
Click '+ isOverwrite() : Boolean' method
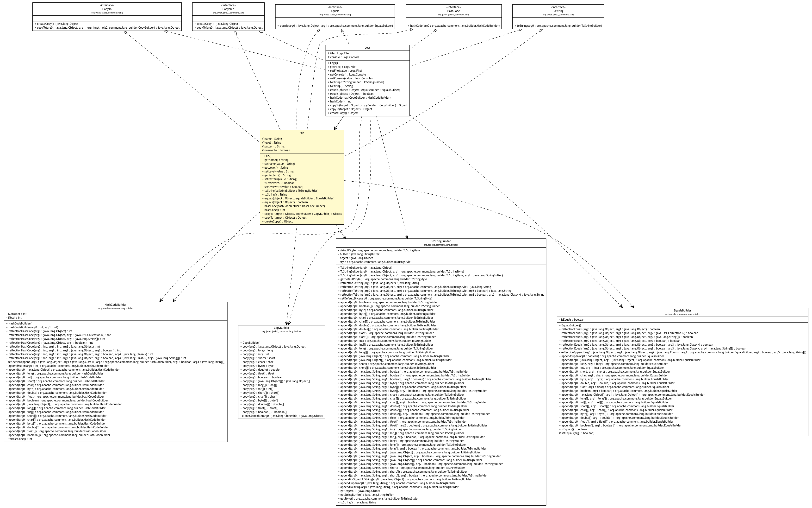click(278, 183)
